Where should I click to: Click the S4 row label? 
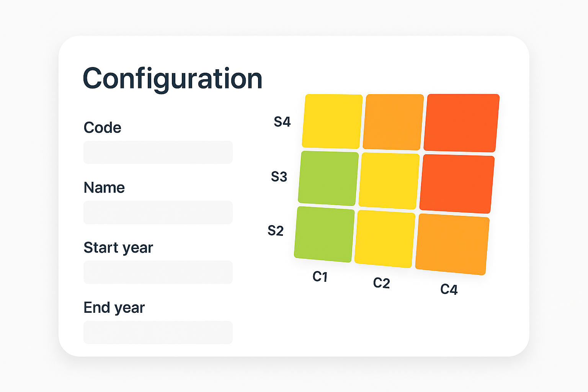click(282, 122)
